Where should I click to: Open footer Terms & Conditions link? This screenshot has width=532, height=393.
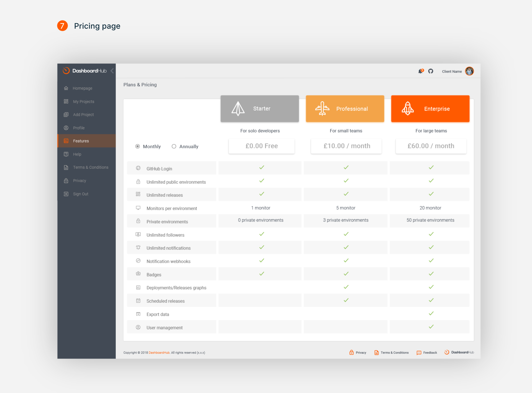[391, 353]
